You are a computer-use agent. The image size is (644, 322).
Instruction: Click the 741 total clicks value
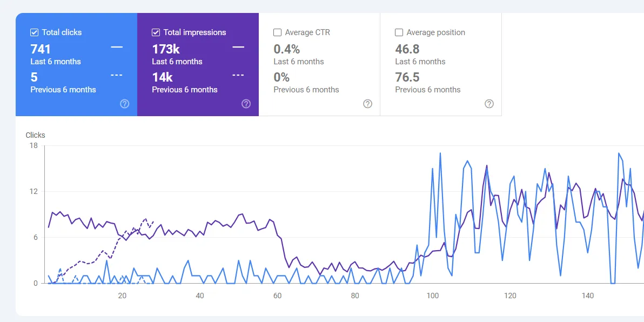point(41,49)
